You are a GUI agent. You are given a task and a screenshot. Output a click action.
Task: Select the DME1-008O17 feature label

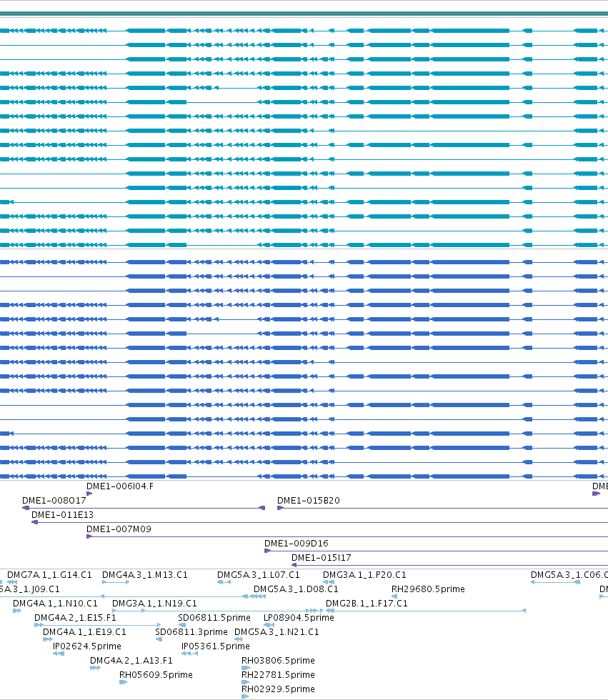coord(54,501)
